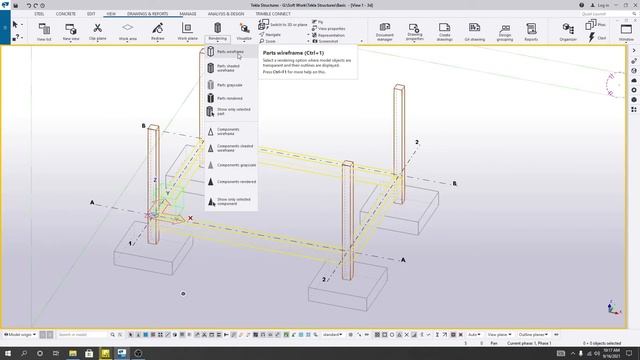Open the Work plane tool
The width and height of the screenshot is (640, 360).
coord(187,32)
